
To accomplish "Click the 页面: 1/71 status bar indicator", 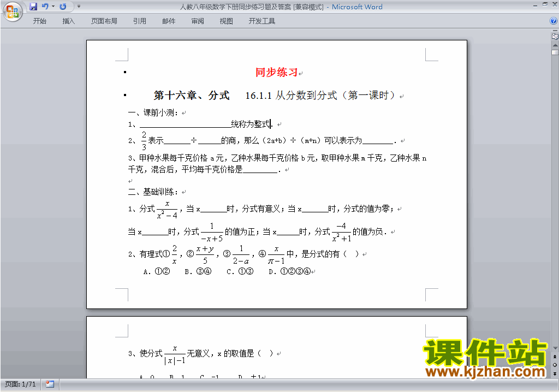I will (x=20, y=384).
